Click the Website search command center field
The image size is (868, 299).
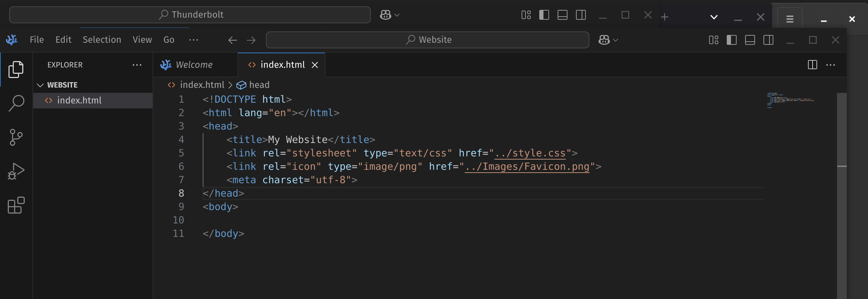point(427,40)
